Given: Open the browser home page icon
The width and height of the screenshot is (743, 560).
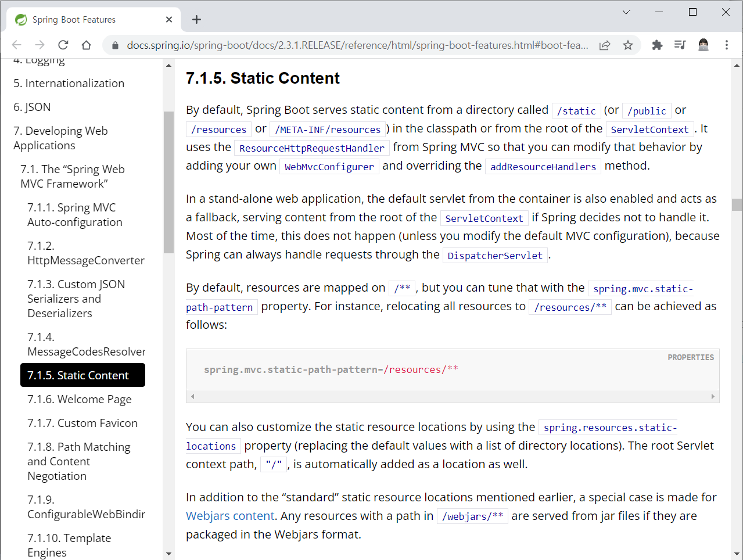Looking at the screenshot, I should tap(86, 45).
